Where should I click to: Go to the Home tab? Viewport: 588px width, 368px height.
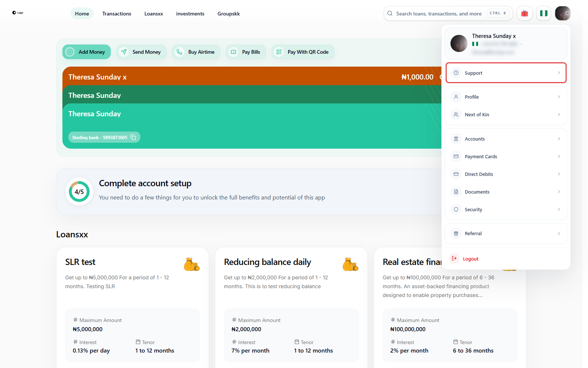[x=82, y=14]
